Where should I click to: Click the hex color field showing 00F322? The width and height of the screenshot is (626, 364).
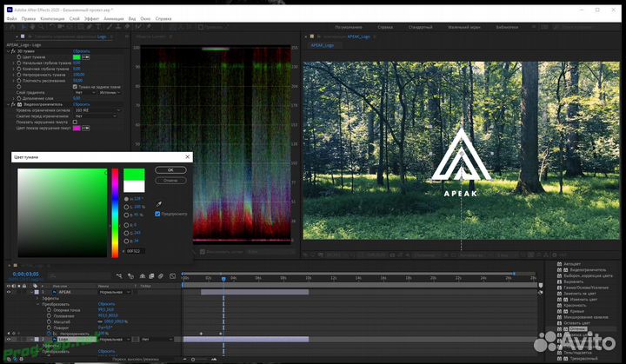click(135, 251)
